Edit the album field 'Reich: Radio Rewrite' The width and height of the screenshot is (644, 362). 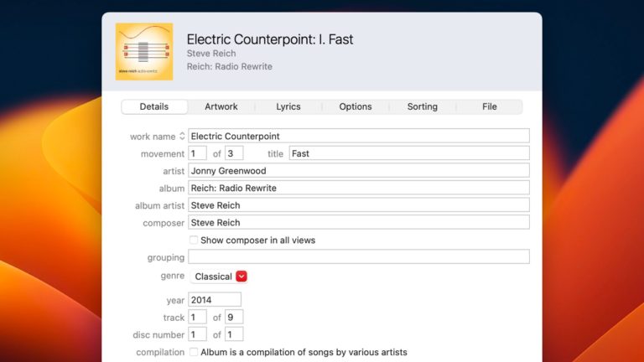pyautogui.click(x=359, y=188)
